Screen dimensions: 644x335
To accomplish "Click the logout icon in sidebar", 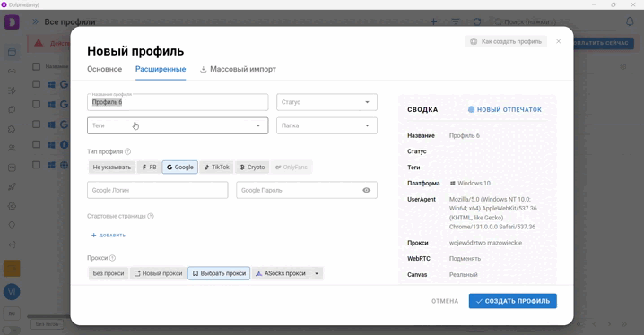I will [x=12, y=245].
